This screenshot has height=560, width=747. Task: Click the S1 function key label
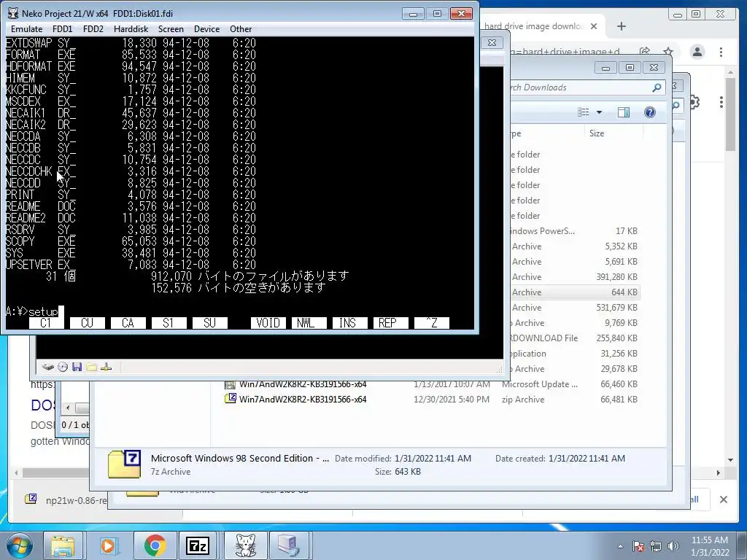click(169, 323)
